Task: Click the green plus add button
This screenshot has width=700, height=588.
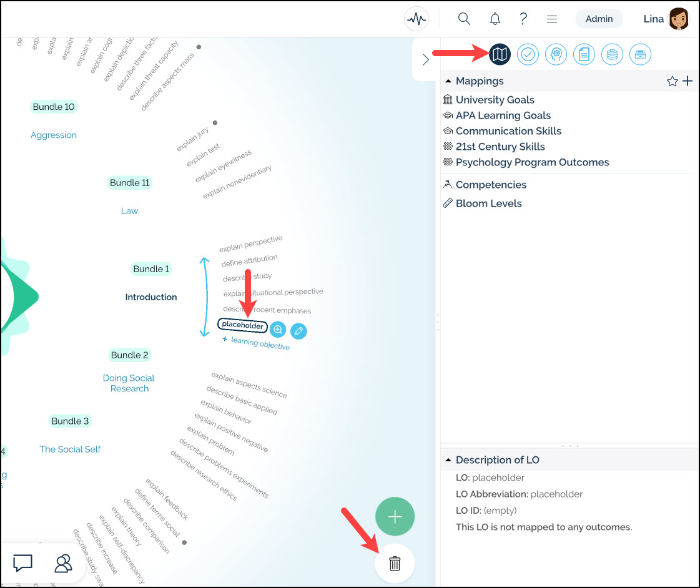Action: 395,516
